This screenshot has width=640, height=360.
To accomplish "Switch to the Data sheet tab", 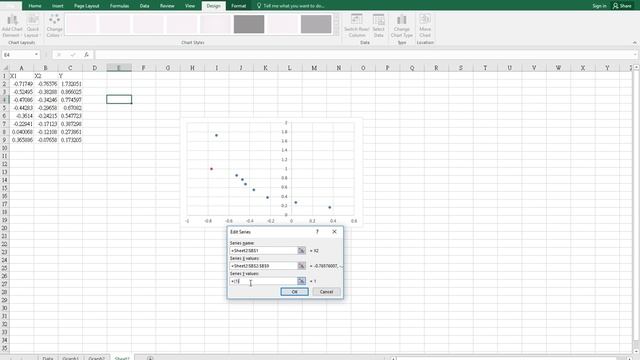I will coord(47,358).
